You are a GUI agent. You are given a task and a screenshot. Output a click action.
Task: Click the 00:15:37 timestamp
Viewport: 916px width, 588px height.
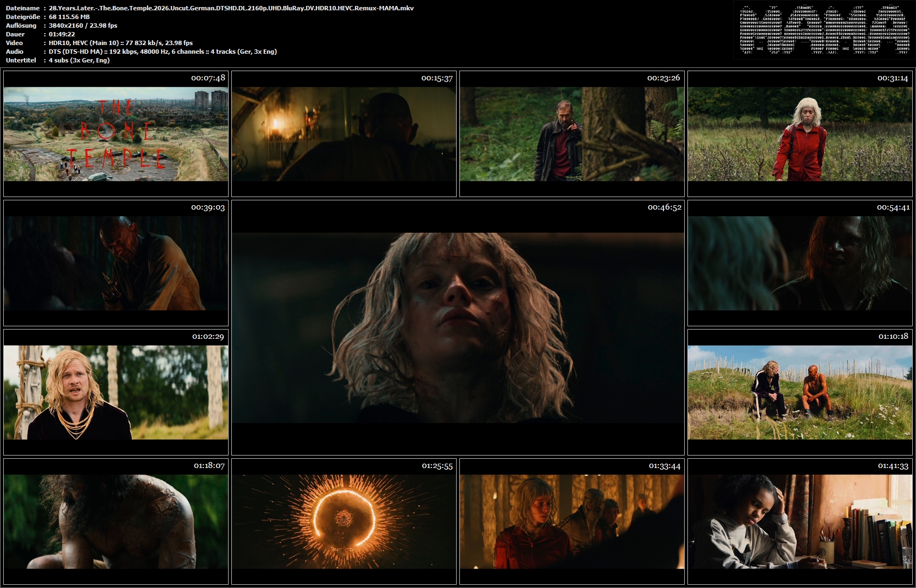(x=437, y=78)
